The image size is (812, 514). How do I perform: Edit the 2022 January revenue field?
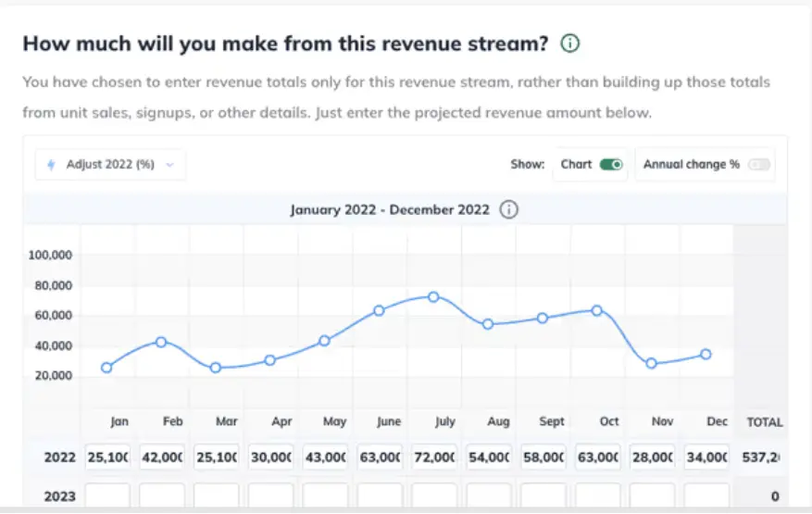point(108,458)
